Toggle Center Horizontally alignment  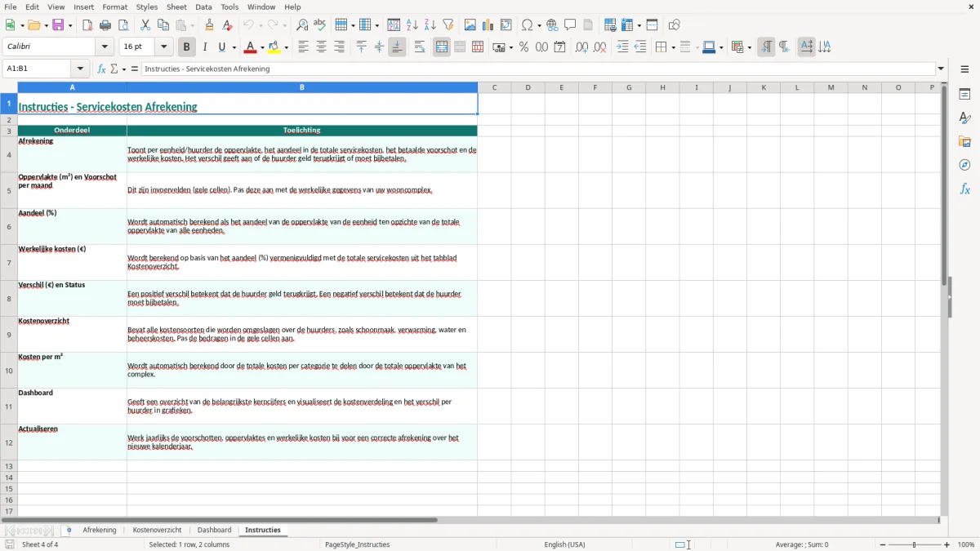click(321, 47)
